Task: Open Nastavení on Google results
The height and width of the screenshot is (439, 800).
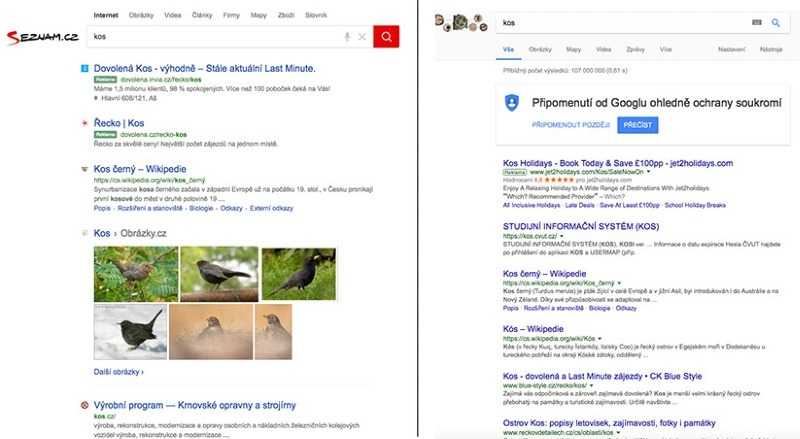Action: click(732, 50)
